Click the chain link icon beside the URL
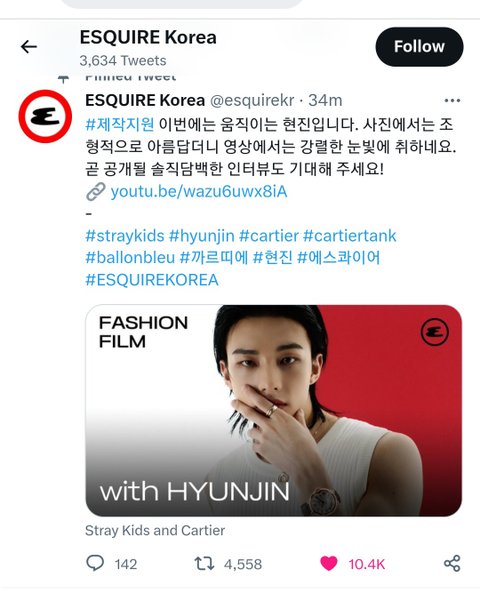This screenshot has width=480, height=593. pyautogui.click(x=95, y=191)
